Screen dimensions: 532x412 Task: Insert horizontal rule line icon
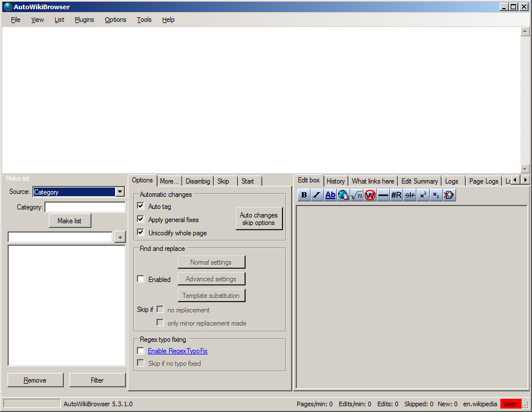point(383,195)
